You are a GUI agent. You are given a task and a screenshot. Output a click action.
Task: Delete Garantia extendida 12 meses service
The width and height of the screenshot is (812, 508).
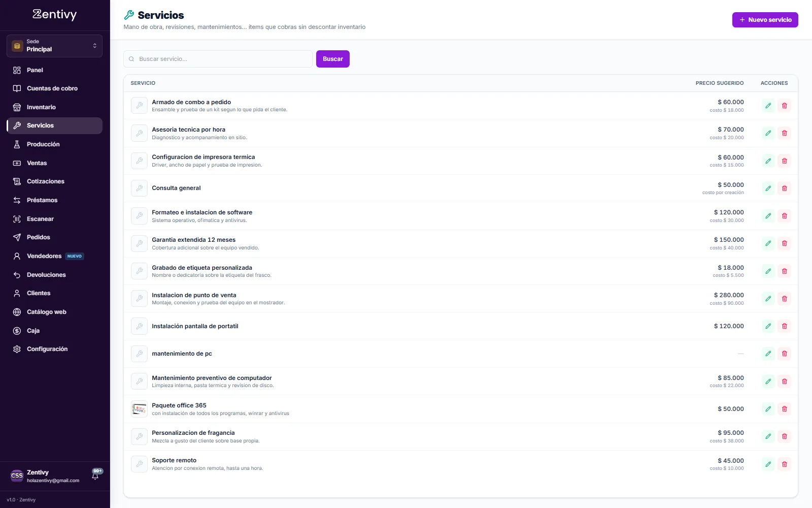pos(785,243)
